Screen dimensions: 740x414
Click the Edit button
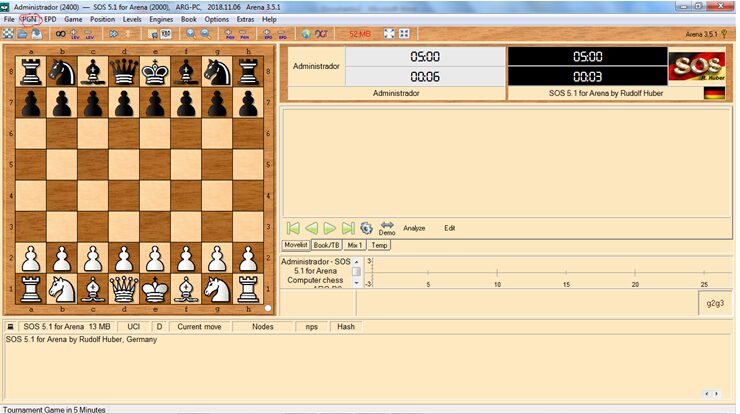tap(449, 228)
